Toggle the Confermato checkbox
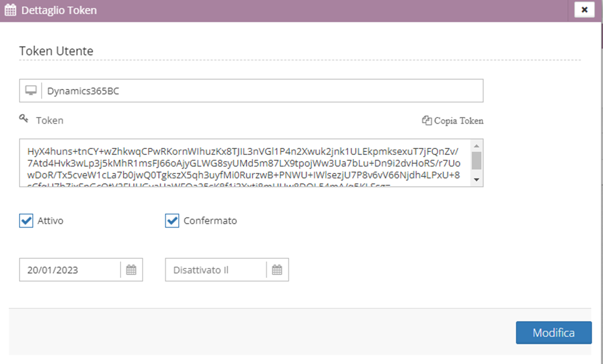The height and width of the screenshot is (364, 603). pyautogui.click(x=172, y=221)
